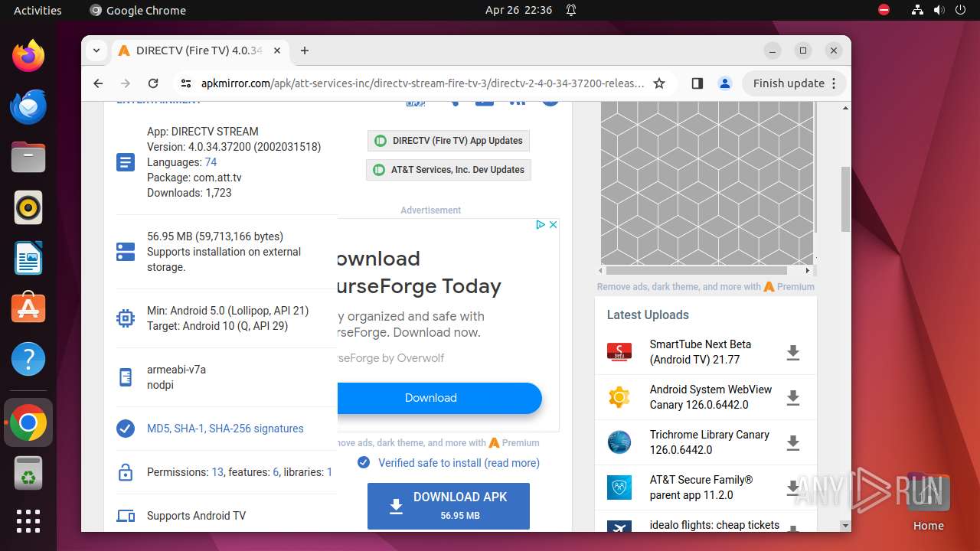Image resolution: width=980 pixels, height=551 pixels.
Task: Open idealo flights: cheap tickets entry
Action: point(714,525)
